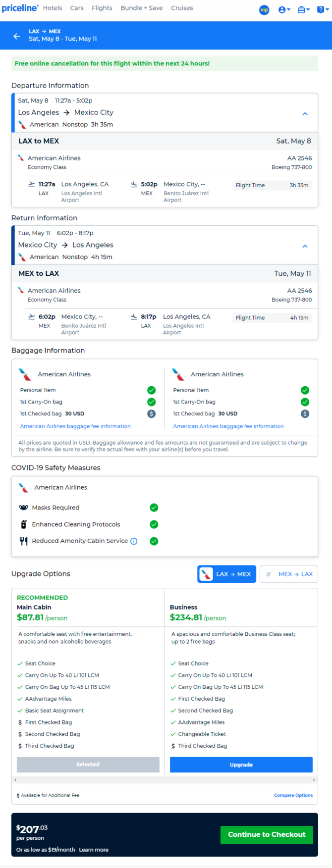Switch to the MEX → LAX upgrade toggle
Screen dimensions: 332x868
click(289, 574)
